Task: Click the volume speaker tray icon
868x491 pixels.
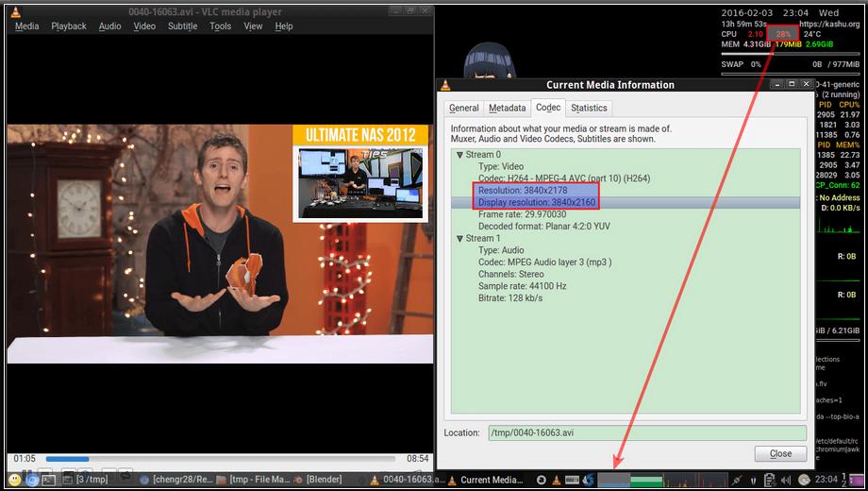Action: [x=786, y=480]
